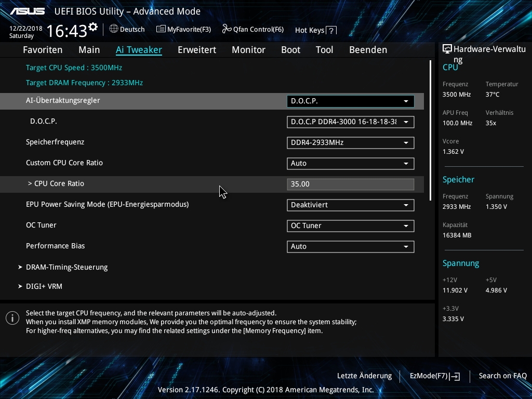Switch to the Main tab
The width and height of the screenshot is (532, 399).
coord(89,50)
